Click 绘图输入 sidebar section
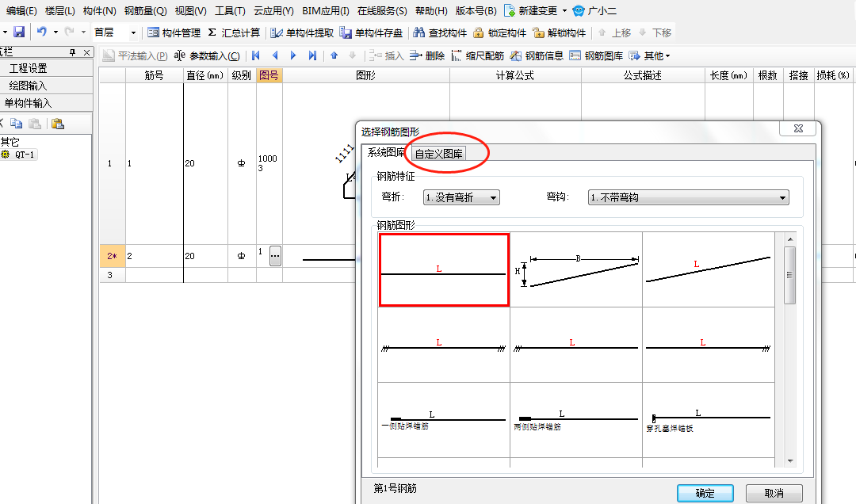 pos(47,86)
